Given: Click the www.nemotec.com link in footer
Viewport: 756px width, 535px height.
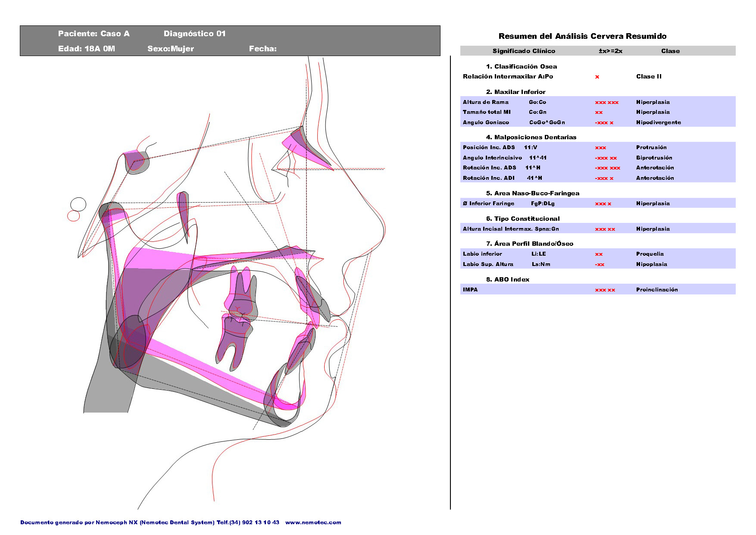Looking at the screenshot, I should pos(313,522).
